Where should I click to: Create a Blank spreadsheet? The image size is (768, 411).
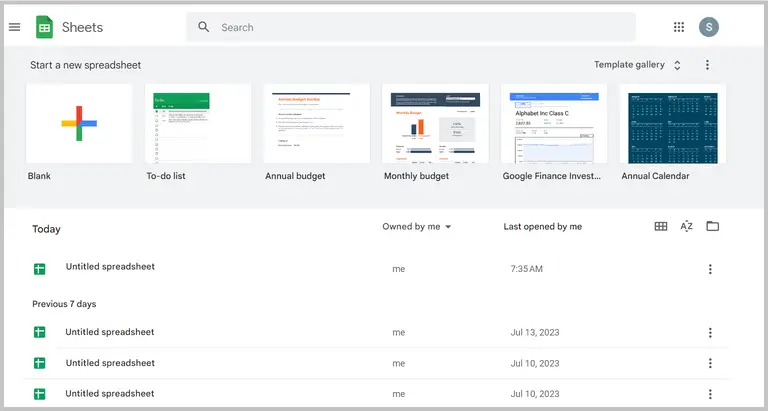point(79,123)
